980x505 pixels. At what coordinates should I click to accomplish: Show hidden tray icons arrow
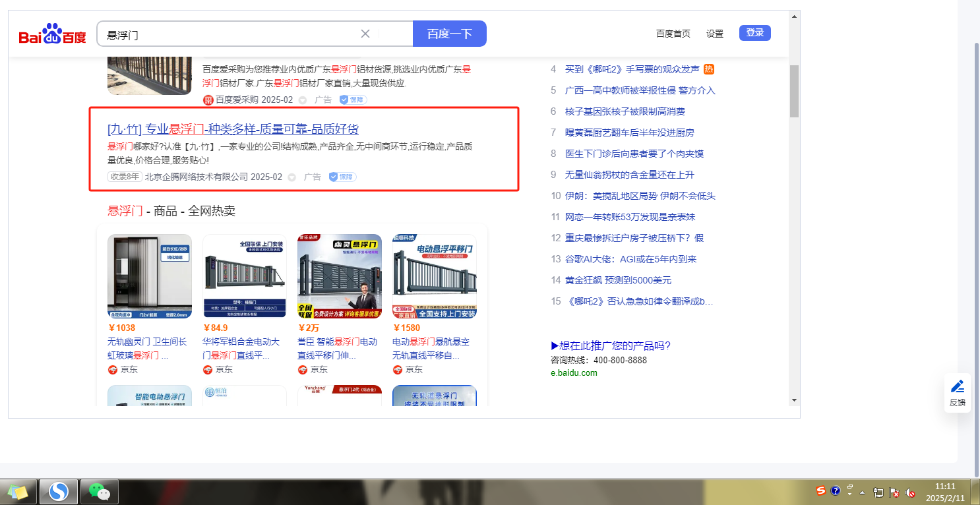pos(863,492)
